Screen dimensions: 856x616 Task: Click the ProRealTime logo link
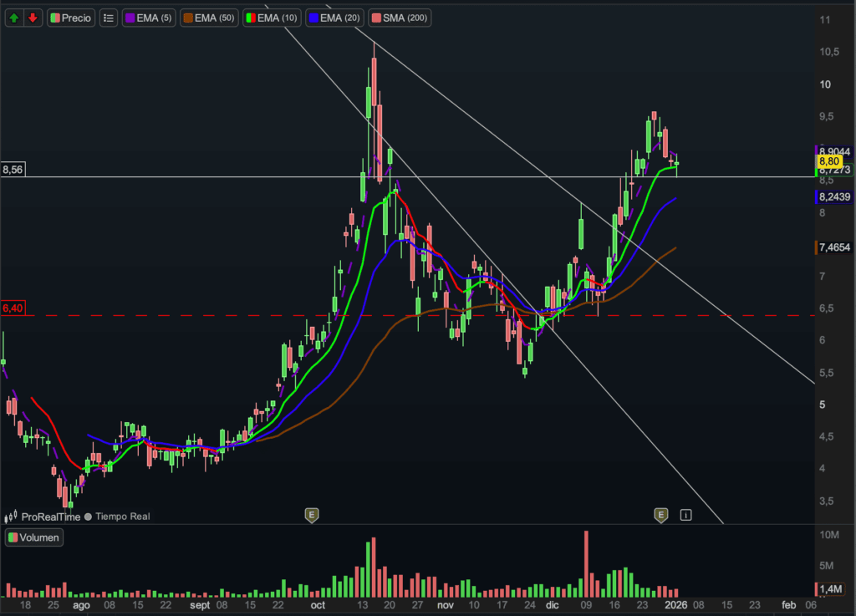coord(50,517)
